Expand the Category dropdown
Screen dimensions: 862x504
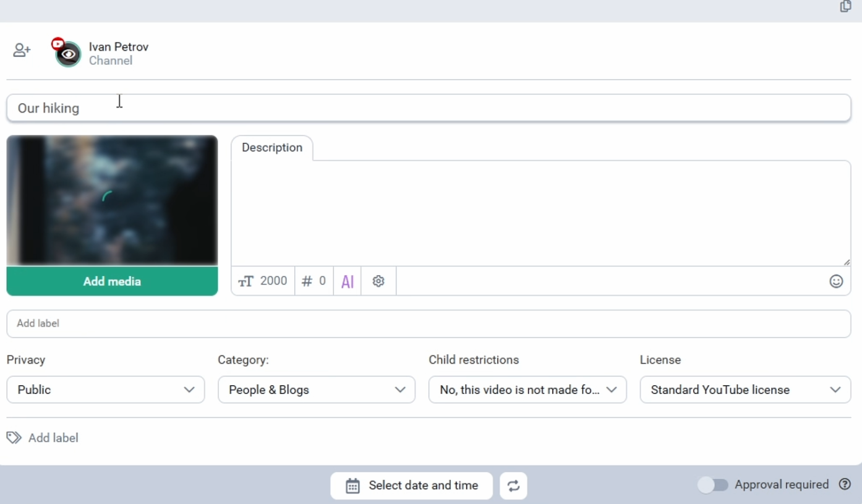(x=317, y=390)
